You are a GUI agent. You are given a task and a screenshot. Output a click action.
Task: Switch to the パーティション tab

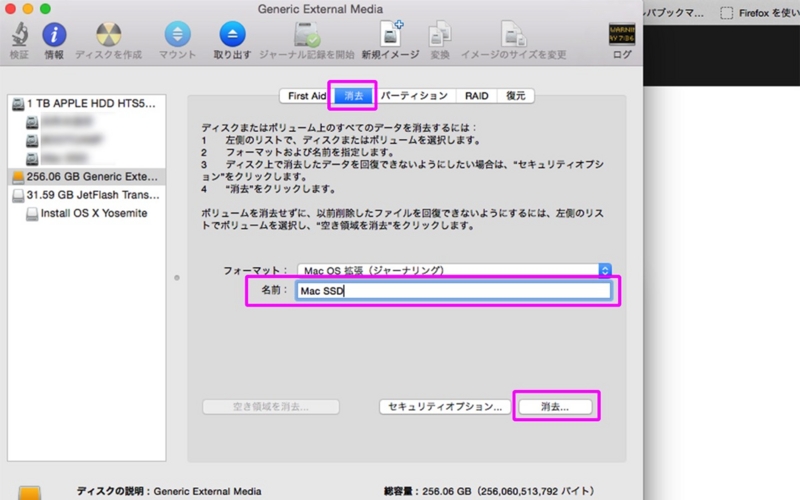414,96
